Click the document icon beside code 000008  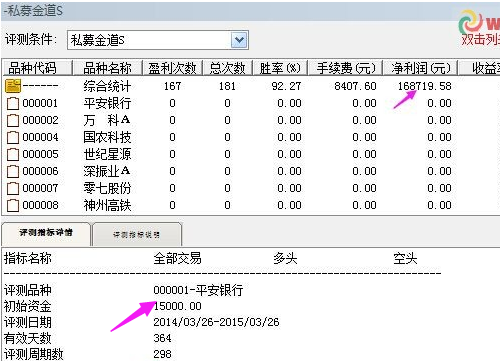(13, 205)
